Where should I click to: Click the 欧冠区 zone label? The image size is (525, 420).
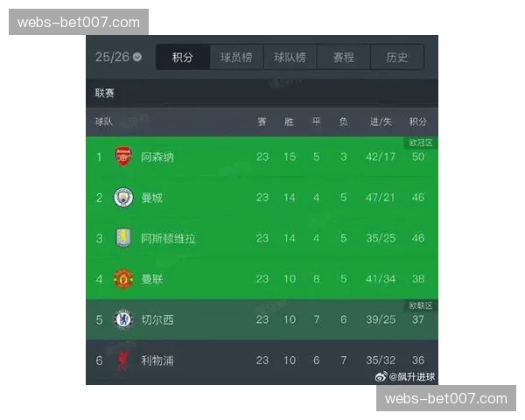point(420,143)
